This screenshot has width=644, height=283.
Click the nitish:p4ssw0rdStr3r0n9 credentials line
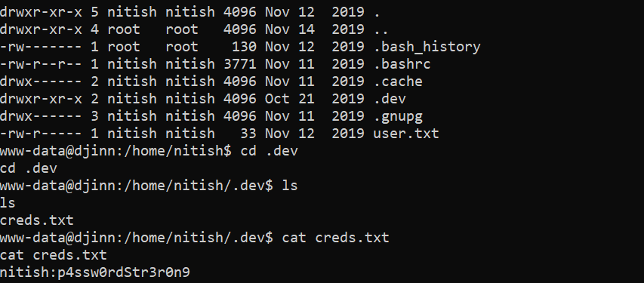tap(95, 272)
